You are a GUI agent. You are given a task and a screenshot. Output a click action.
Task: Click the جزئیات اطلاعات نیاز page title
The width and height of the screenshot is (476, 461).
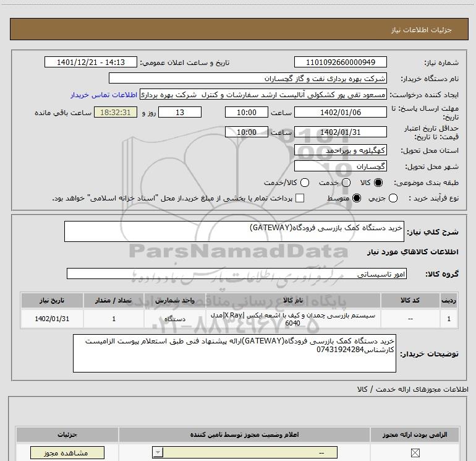coord(421,30)
